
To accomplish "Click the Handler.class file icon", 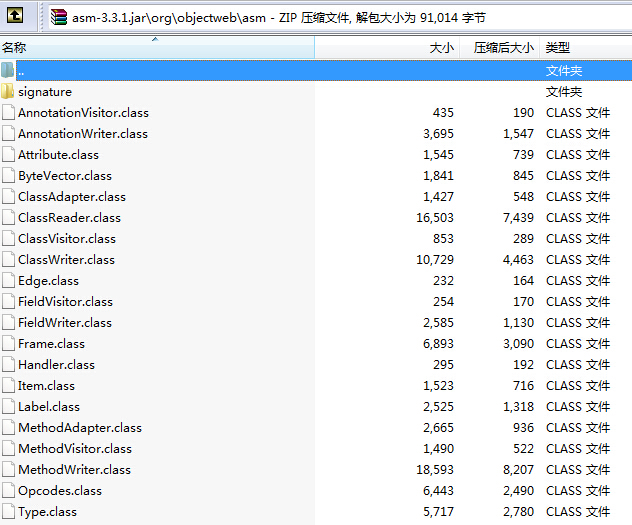I will point(8,364).
